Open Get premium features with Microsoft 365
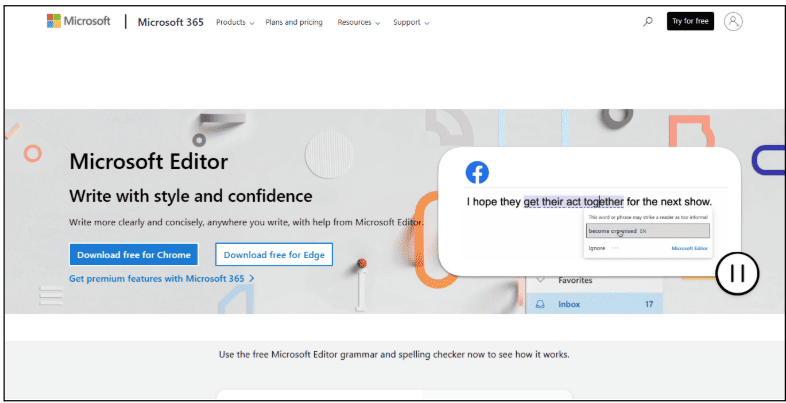The height and width of the screenshot is (403, 786). click(162, 278)
